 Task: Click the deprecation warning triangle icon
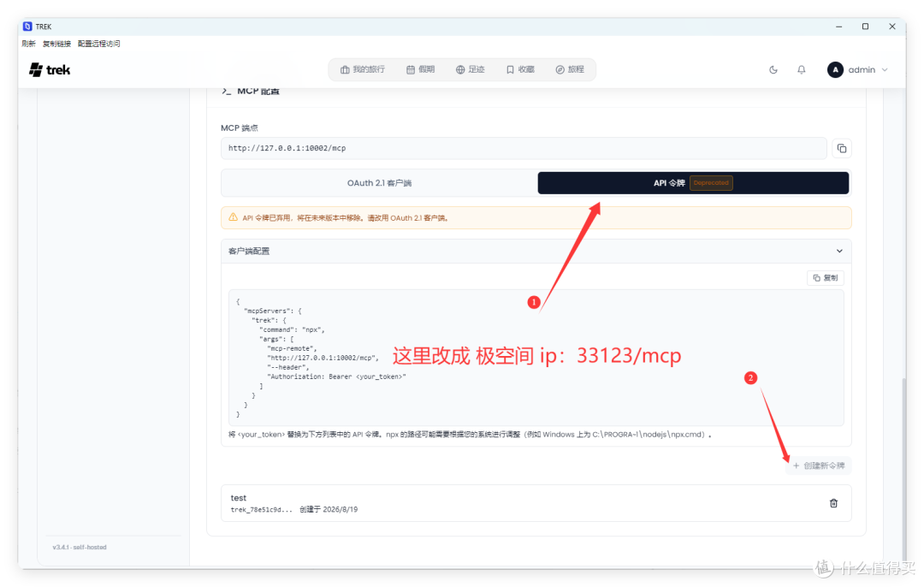[x=234, y=217]
